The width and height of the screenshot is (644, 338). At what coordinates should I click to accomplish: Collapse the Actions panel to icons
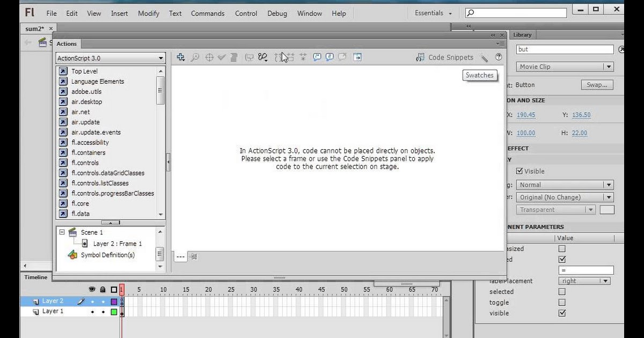tap(493, 35)
